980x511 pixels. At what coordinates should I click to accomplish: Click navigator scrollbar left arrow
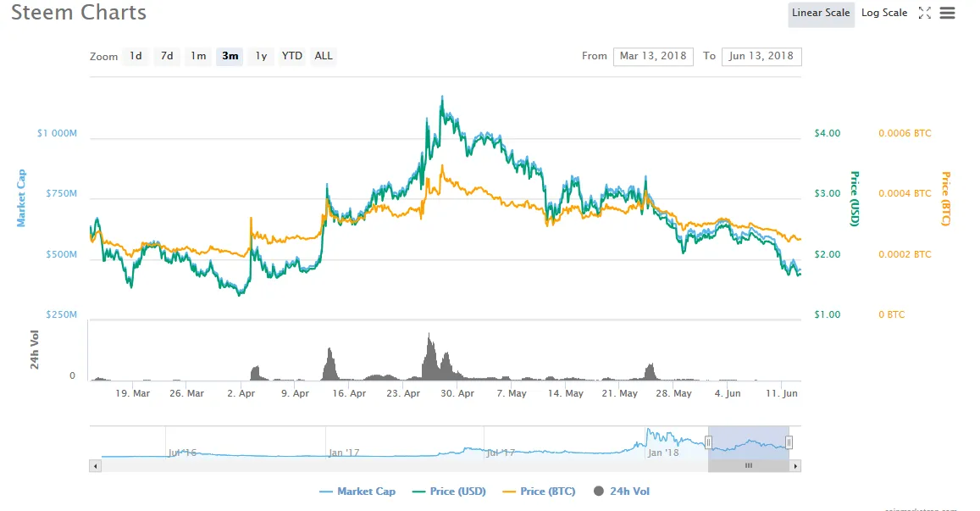click(x=95, y=466)
